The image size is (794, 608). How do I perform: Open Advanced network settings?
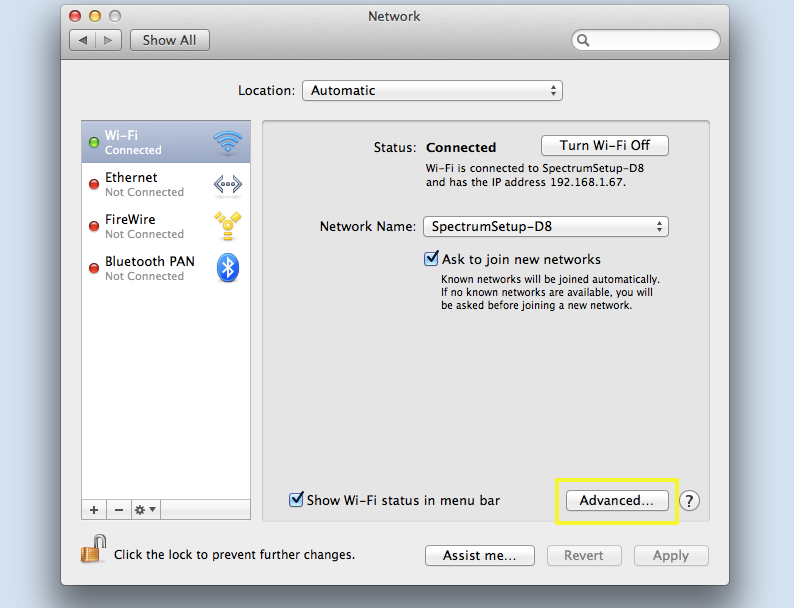617,501
